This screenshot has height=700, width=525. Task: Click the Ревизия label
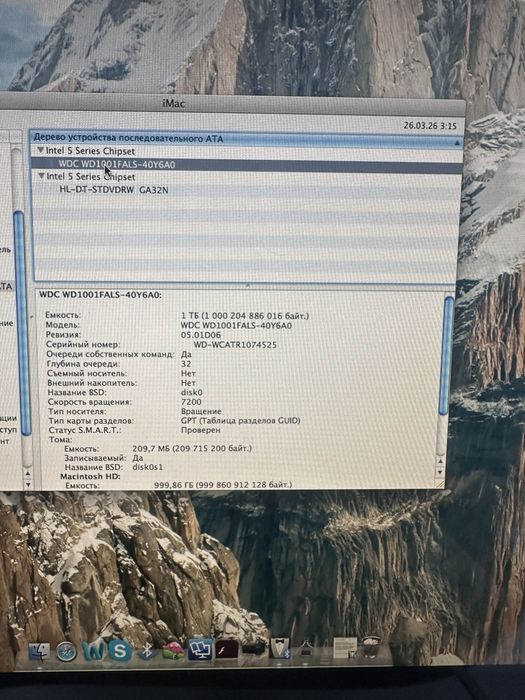63,335
